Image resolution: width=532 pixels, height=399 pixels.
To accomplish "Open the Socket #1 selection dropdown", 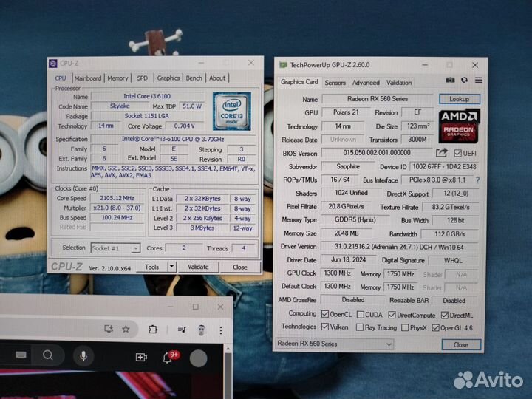I will (x=115, y=248).
